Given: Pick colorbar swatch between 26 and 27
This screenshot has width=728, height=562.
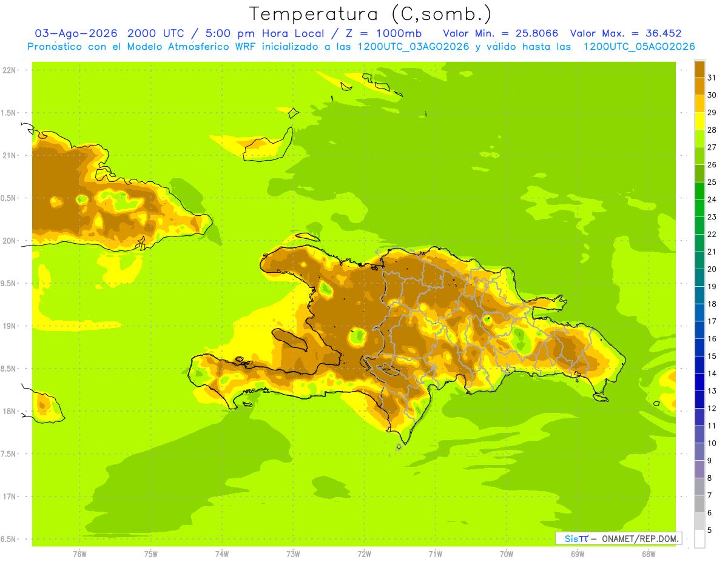Looking at the screenshot, I should click(x=699, y=156).
